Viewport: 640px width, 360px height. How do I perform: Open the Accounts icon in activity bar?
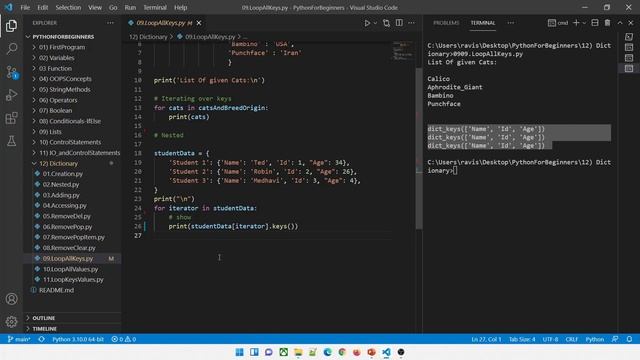(x=11, y=299)
